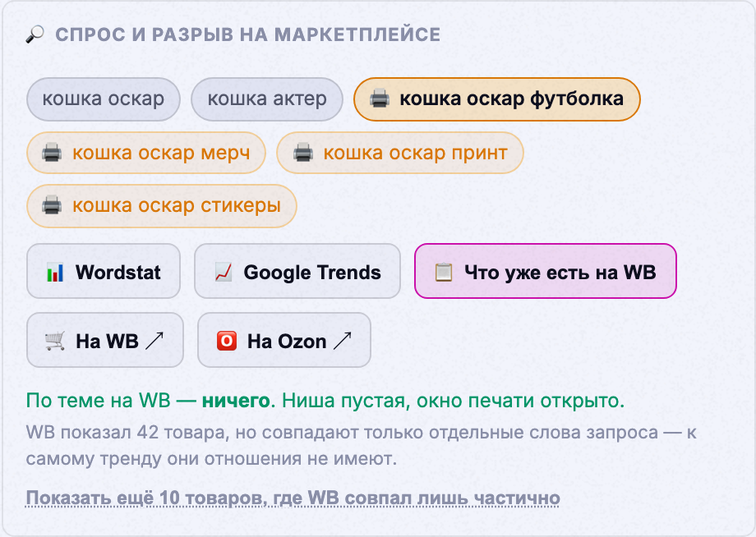The height and width of the screenshot is (537, 756).
Task: Click the 'СПРОС И РАЗРЫВ НА МАРКЕТПЛЕЙСЕ' heading
Action: tap(248, 34)
